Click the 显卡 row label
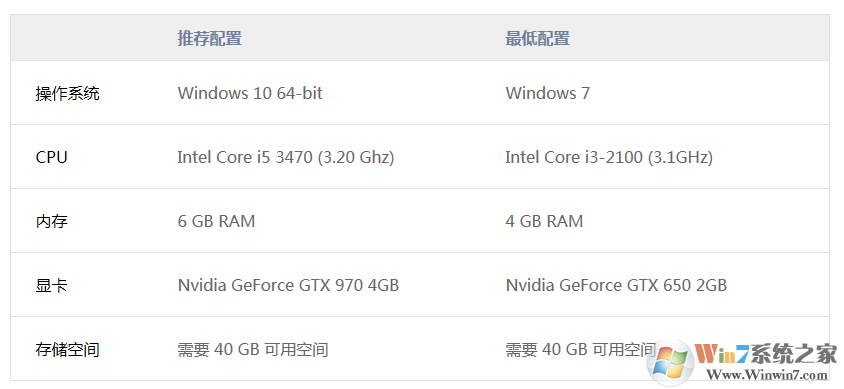 52,286
